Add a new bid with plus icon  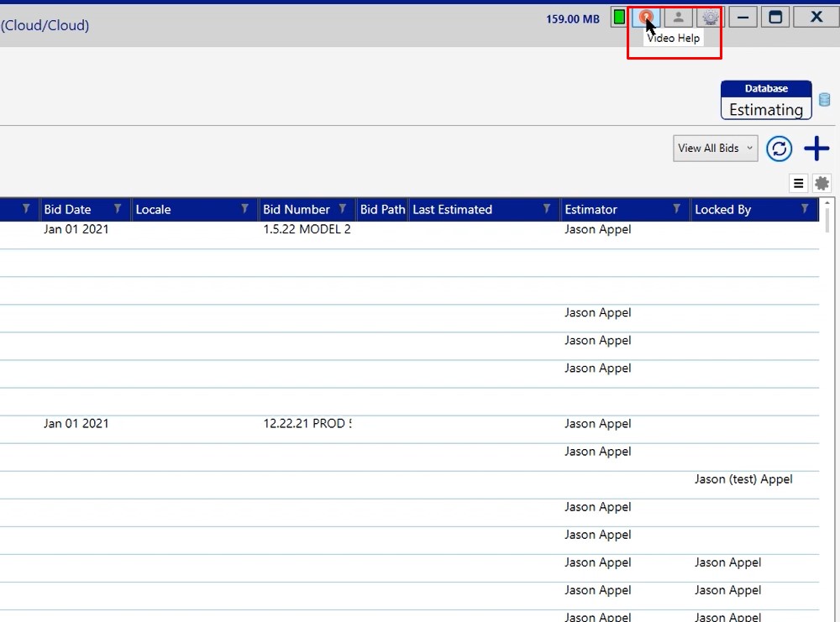tap(816, 149)
